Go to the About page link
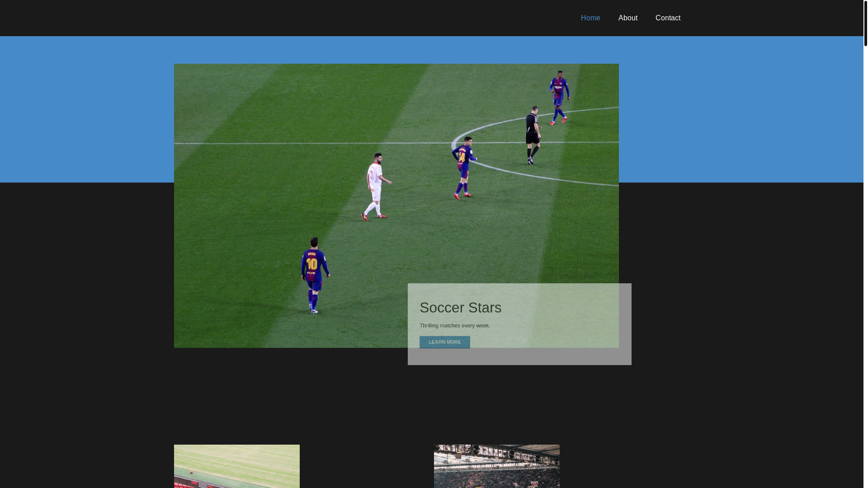Screen dimensions: 868x488 pyautogui.click(x=627, y=18)
